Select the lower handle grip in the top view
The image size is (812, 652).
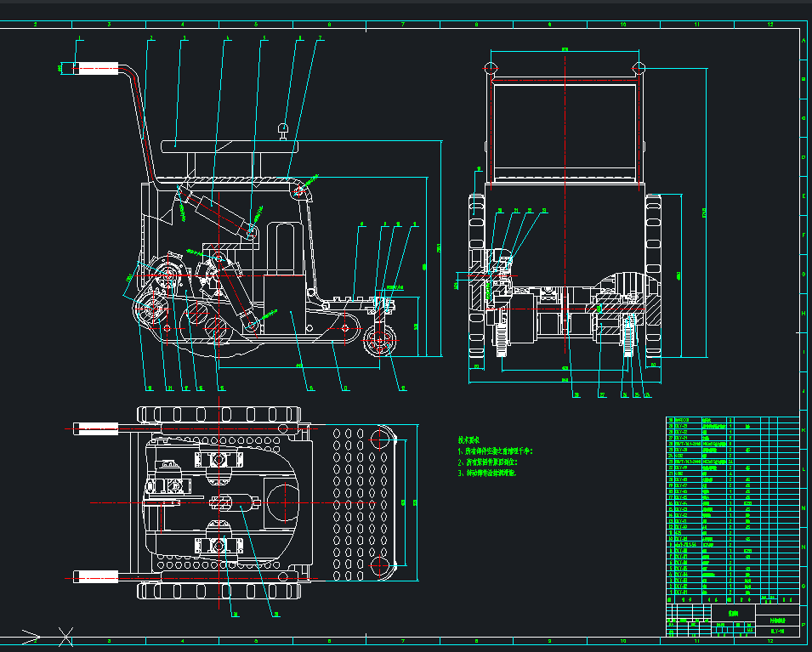tap(96, 576)
